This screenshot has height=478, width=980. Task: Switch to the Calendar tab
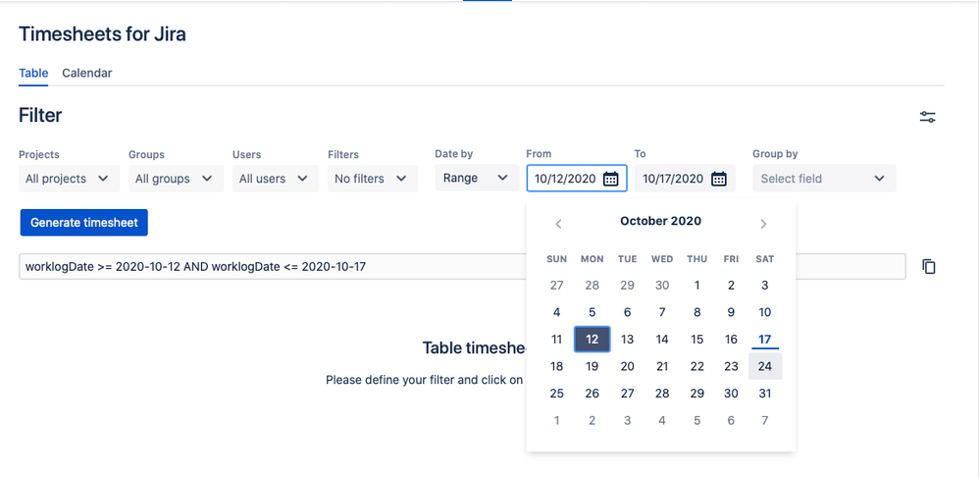87,74
